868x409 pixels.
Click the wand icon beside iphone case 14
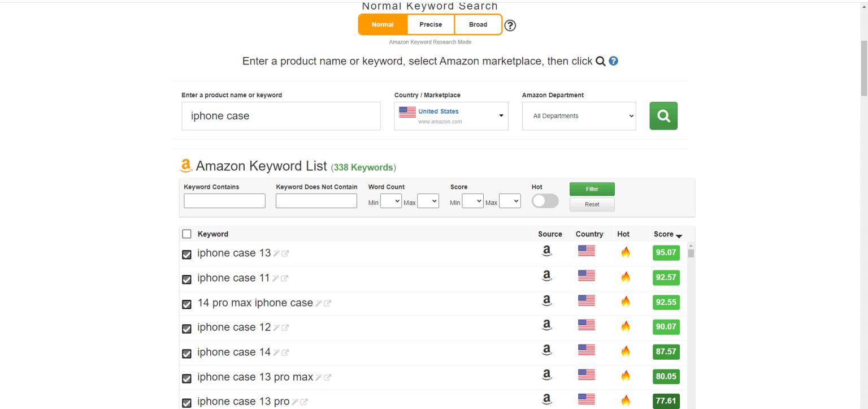[x=276, y=352]
